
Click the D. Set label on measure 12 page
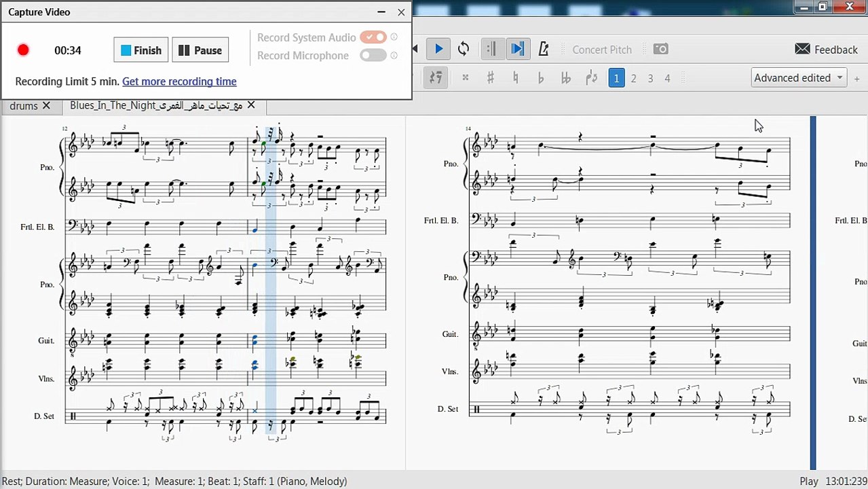tap(44, 416)
